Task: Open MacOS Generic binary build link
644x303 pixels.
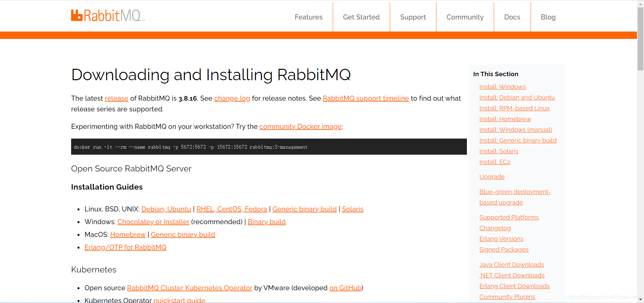Action: [x=183, y=235]
